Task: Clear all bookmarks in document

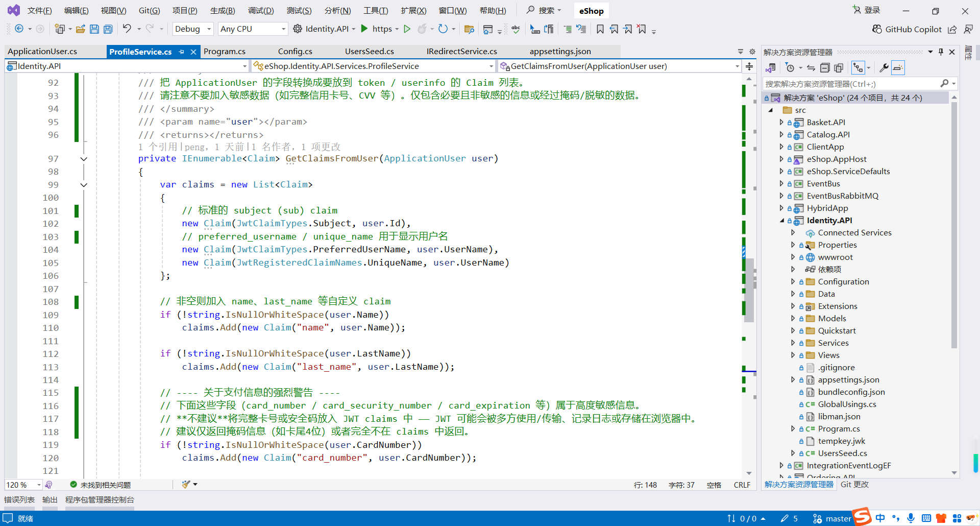Action: click(642, 29)
